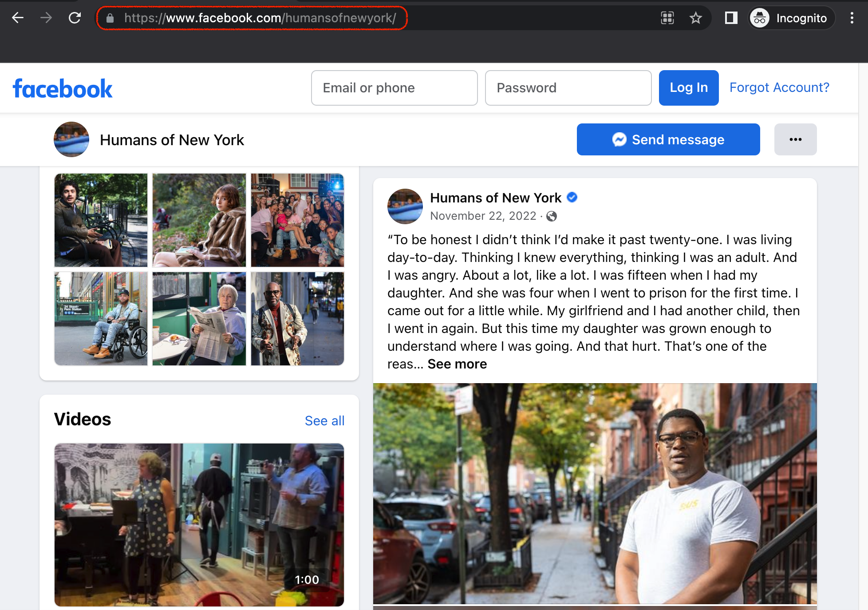Click the Send message button
The height and width of the screenshot is (610, 868).
pos(668,139)
